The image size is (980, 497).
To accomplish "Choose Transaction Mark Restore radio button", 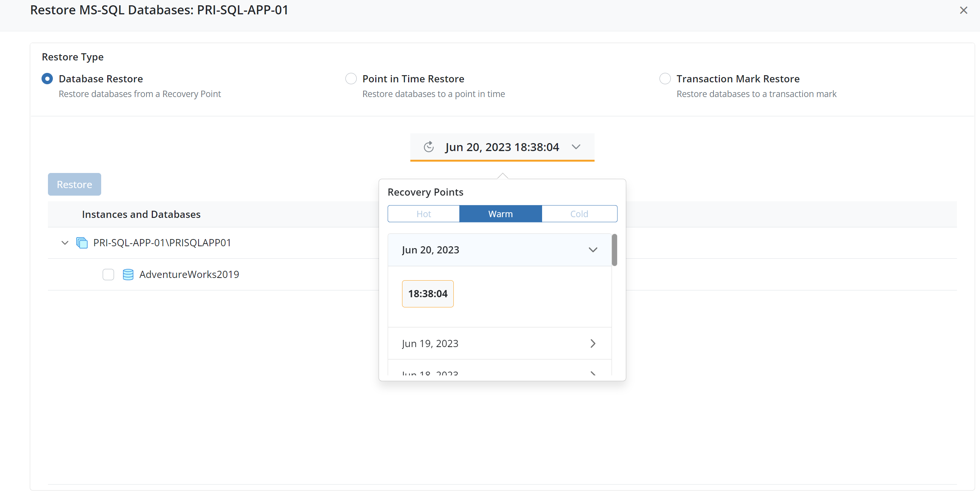I will [665, 79].
